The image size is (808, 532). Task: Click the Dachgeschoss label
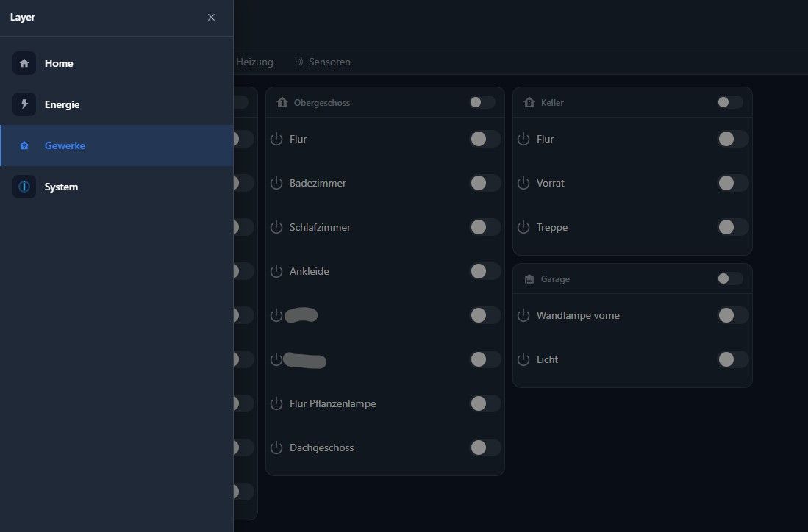click(x=321, y=448)
